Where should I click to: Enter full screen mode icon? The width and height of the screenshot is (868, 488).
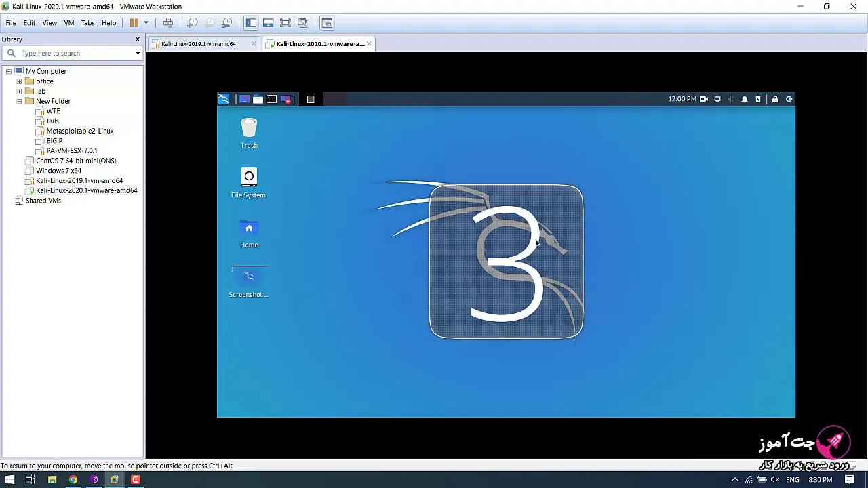(x=285, y=23)
